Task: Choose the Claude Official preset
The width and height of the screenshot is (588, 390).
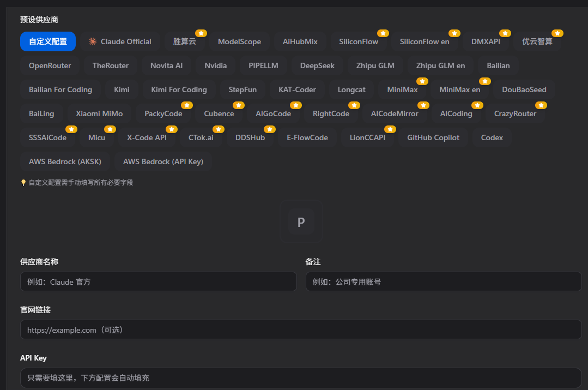Action: [x=120, y=41]
